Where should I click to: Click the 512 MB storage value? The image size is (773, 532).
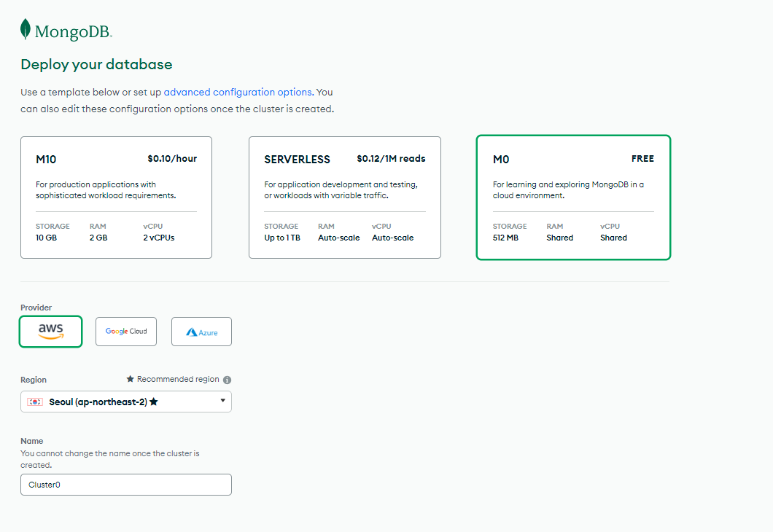tap(505, 238)
